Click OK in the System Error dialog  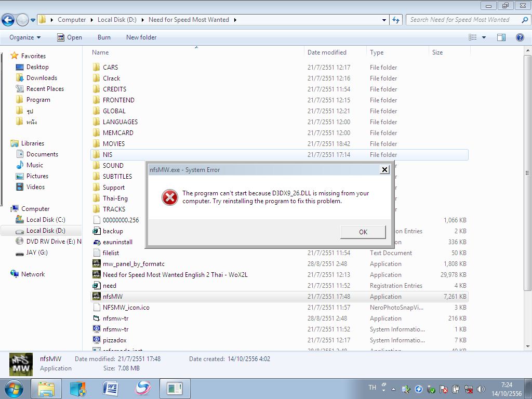pyautogui.click(x=363, y=232)
